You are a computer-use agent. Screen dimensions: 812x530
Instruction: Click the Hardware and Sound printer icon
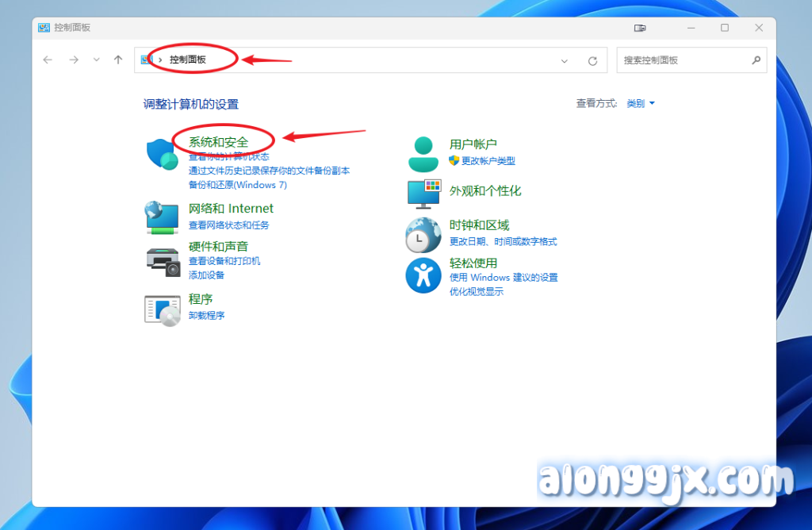[163, 261]
